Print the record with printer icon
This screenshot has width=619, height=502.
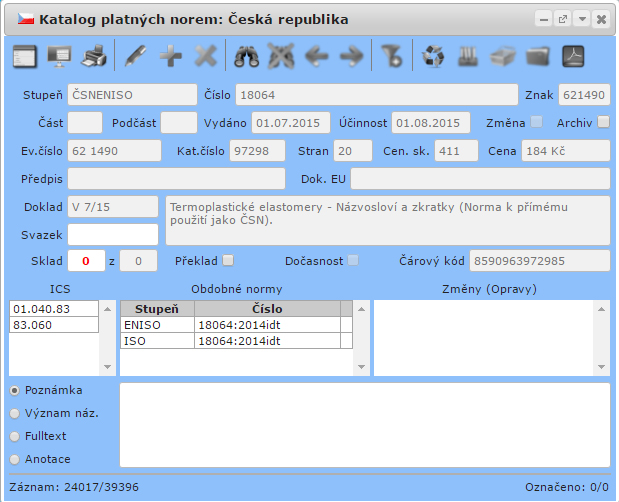(x=94, y=56)
